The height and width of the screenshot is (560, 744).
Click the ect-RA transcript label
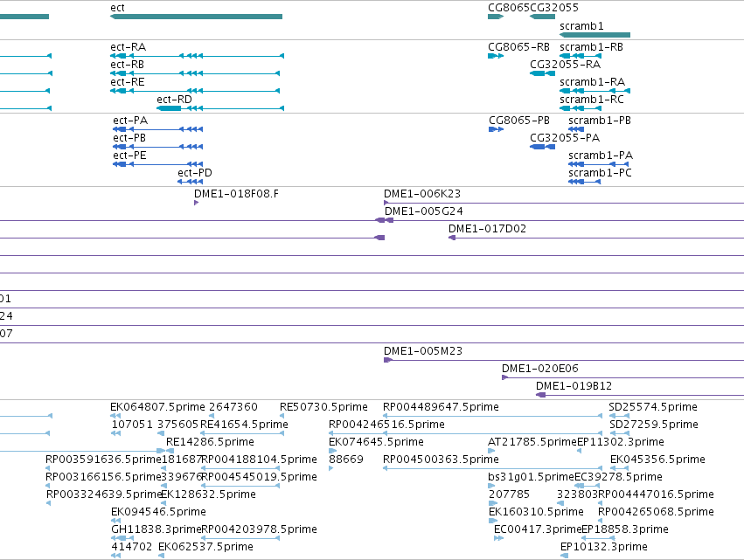click(129, 47)
